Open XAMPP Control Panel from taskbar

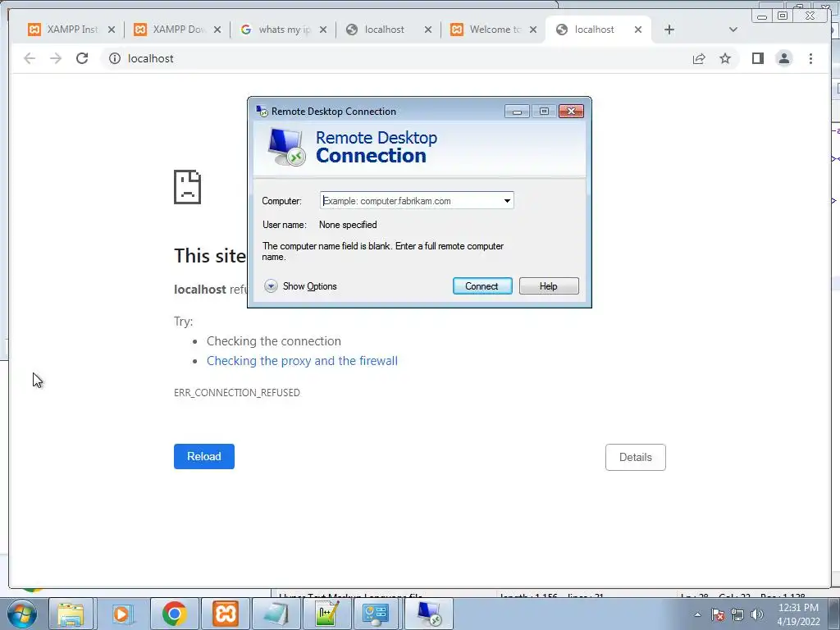pos(225,614)
